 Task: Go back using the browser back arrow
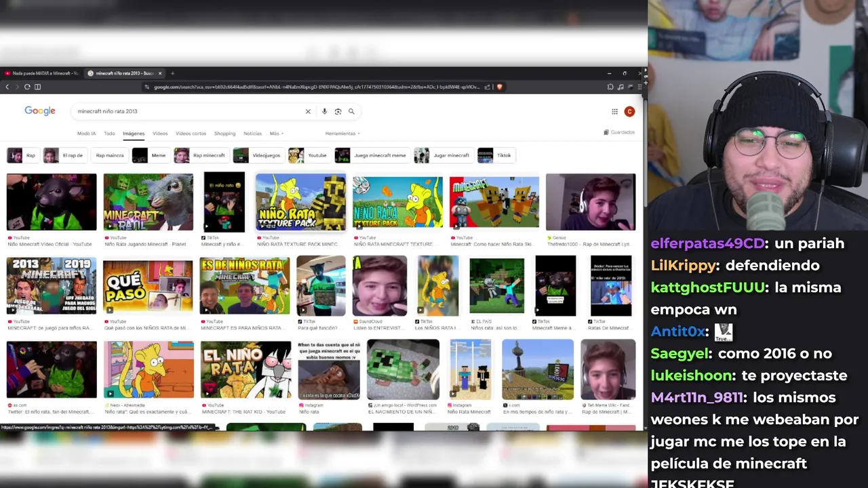tap(7, 87)
